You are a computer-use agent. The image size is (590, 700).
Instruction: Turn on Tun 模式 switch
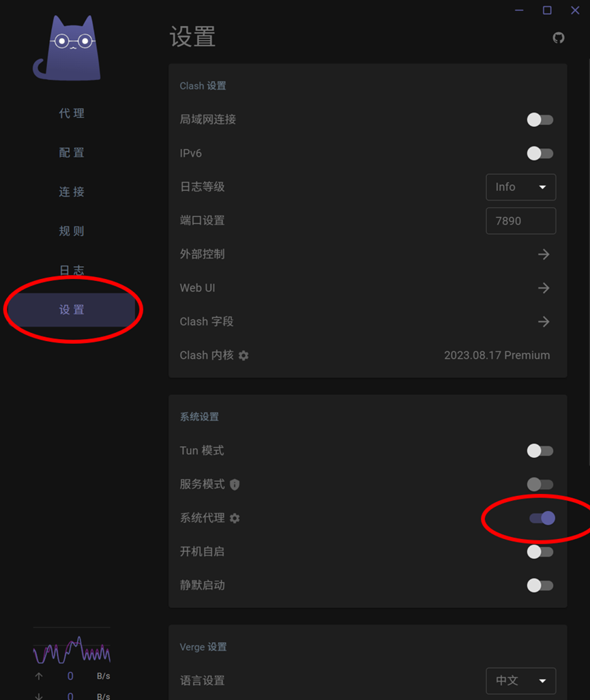pyautogui.click(x=540, y=450)
